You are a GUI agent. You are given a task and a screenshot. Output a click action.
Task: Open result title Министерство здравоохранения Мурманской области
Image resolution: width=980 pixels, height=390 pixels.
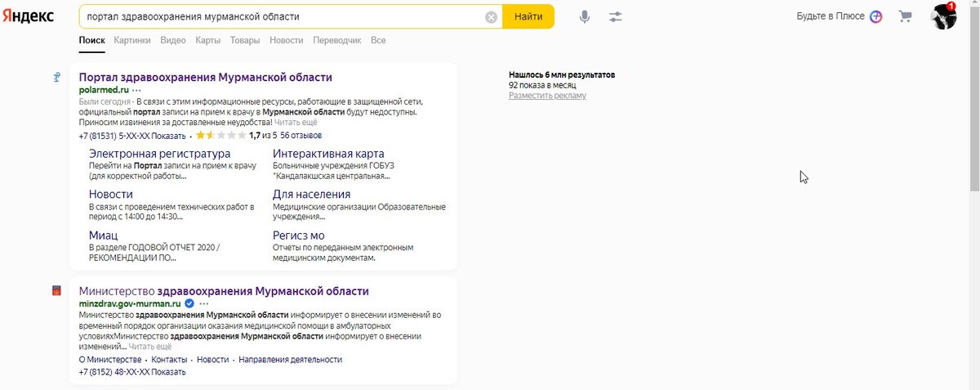coord(224,291)
